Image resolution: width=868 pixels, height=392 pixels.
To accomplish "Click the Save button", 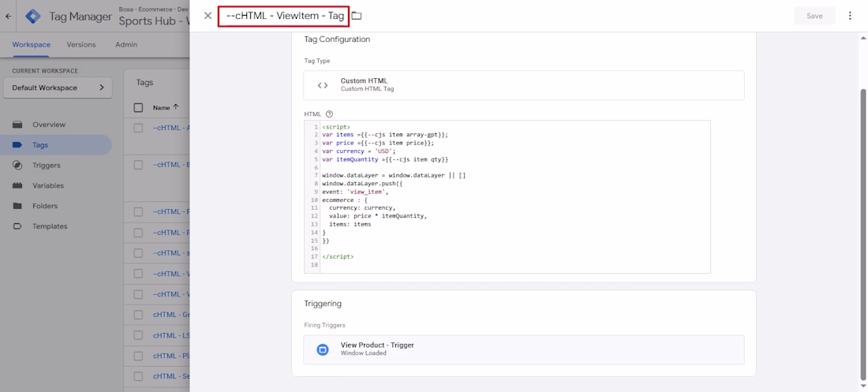I will pyautogui.click(x=814, y=16).
